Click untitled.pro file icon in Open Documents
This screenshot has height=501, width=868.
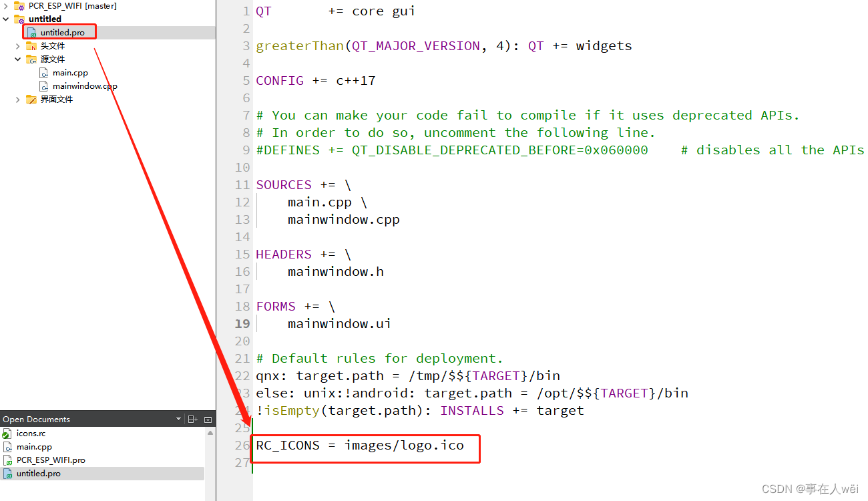coord(7,474)
